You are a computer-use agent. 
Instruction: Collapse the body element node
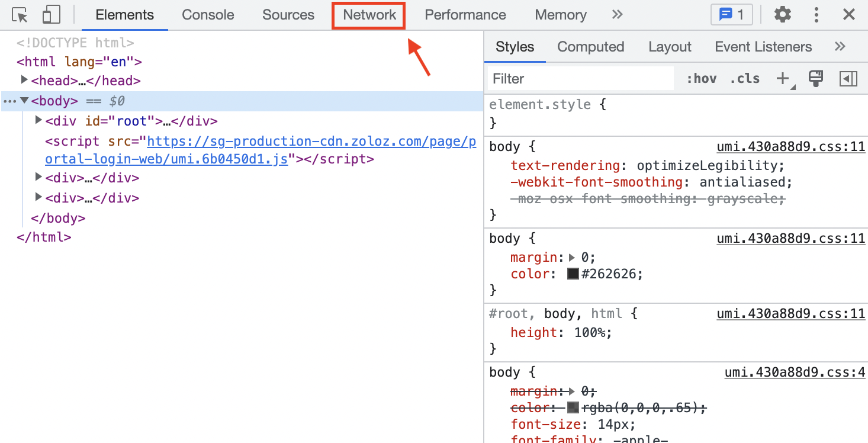tap(24, 101)
